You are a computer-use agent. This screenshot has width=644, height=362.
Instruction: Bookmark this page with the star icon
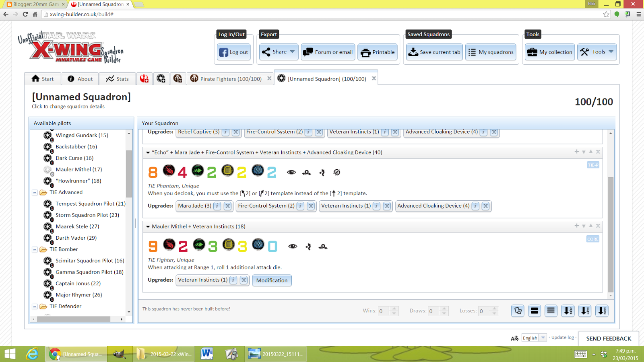(x=606, y=14)
